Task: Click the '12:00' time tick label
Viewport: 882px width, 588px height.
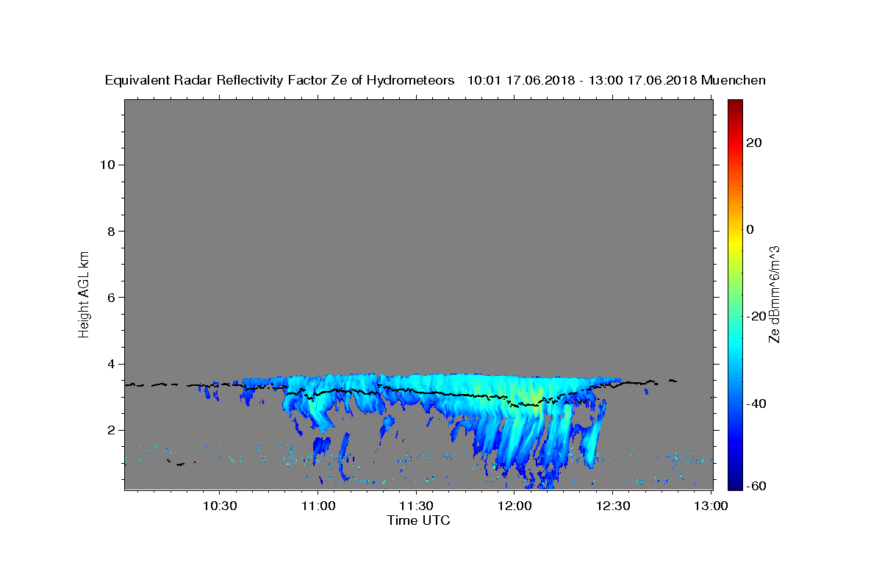Action: [514, 506]
